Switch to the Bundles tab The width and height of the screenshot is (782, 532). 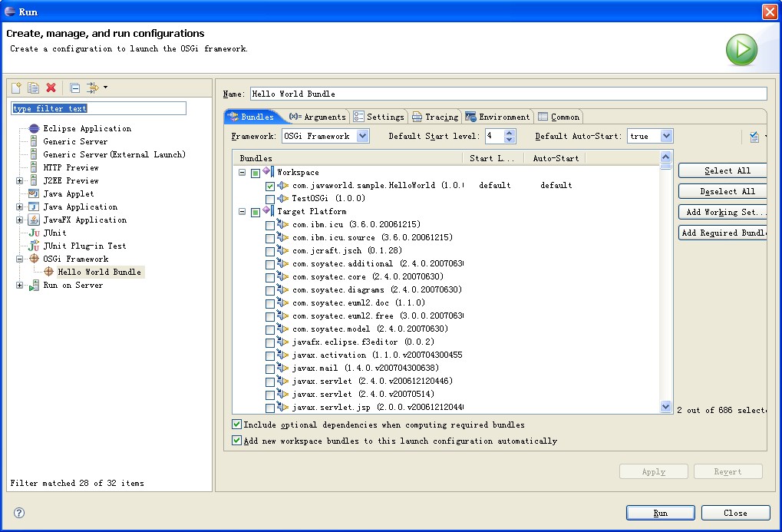pyautogui.click(x=252, y=116)
